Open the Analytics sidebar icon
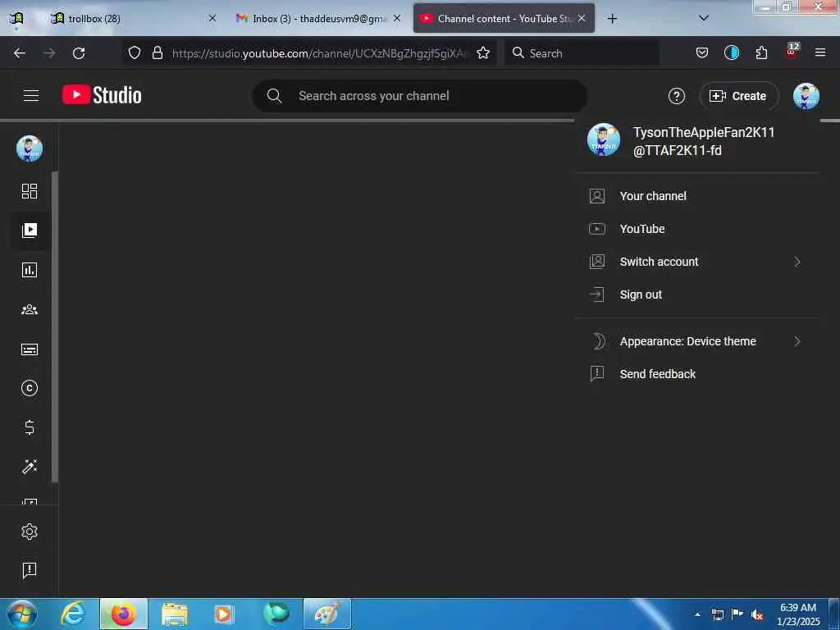Image resolution: width=840 pixels, height=630 pixels. pyautogui.click(x=30, y=270)
